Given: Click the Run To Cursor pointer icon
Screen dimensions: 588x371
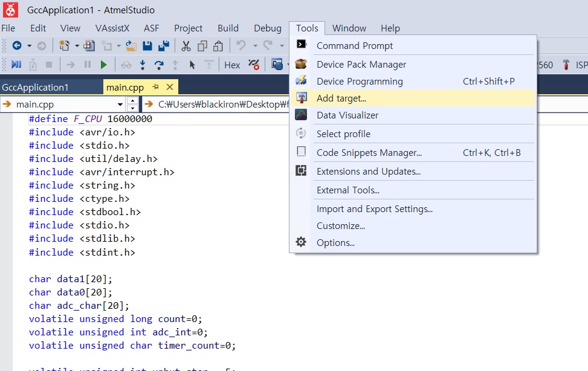Looking at the screenshot, I should pos(192,65).
